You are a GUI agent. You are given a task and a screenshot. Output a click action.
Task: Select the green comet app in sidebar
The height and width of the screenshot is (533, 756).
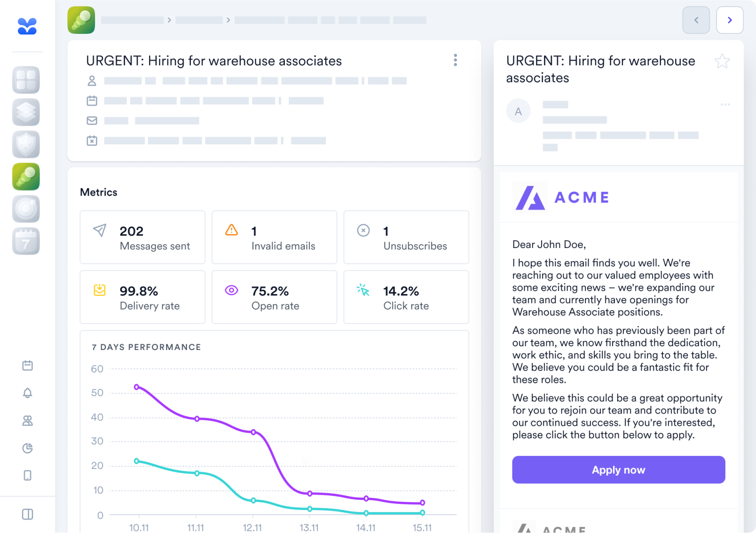coord(26,177)
